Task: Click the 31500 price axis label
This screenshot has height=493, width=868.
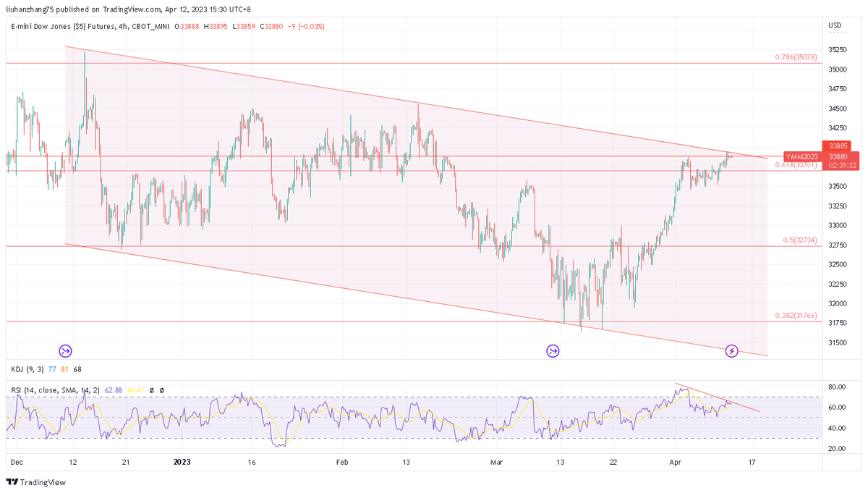Action: (838, 342)
